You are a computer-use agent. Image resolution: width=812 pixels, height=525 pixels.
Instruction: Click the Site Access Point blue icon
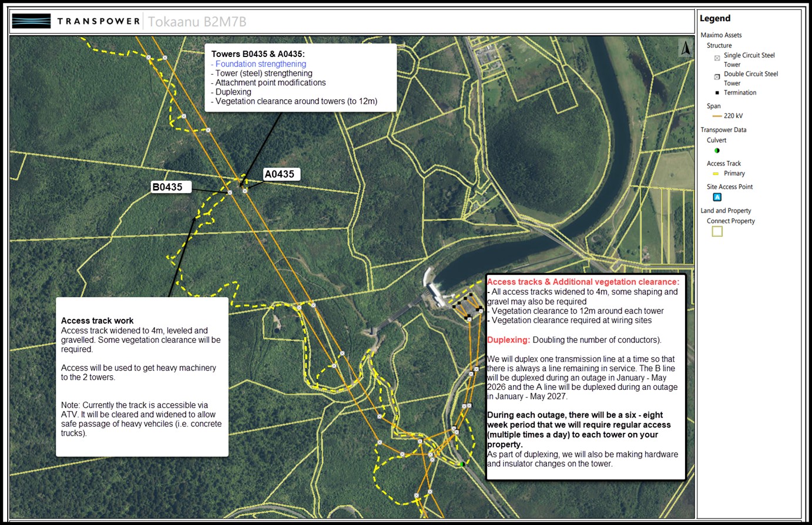(x=717, y=197)
